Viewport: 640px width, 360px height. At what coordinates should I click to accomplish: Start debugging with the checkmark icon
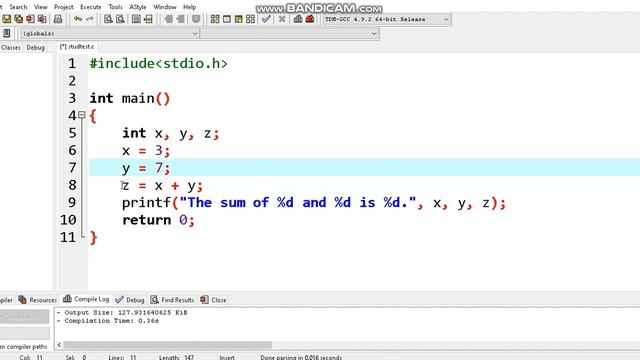coord(266,19)
